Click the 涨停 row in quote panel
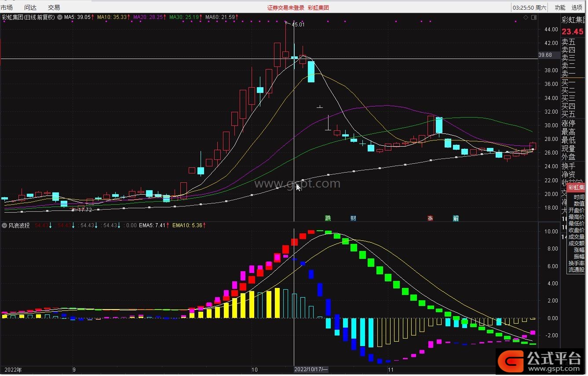The width and height of the screenshot is (588, 376). coord(568,124)
